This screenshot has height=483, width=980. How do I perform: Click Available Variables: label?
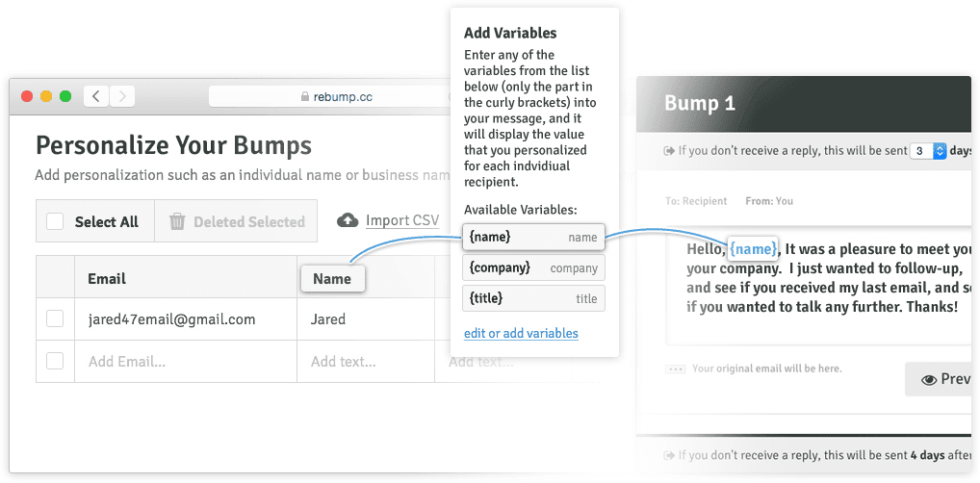520,210
